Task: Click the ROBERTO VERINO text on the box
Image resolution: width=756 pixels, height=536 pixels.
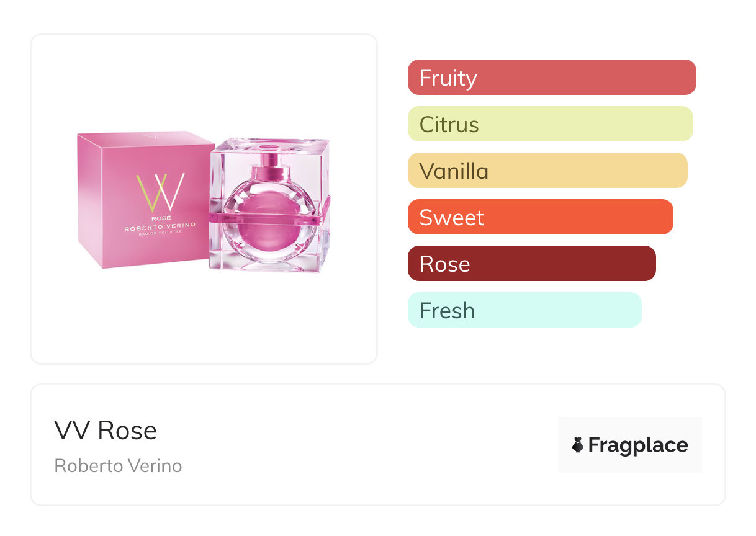Action: 160,228
